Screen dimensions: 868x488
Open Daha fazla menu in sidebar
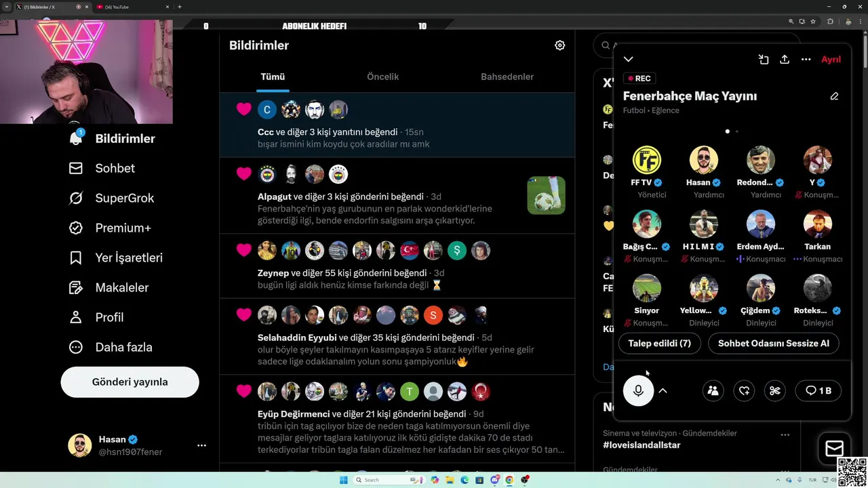tap(111, 347)
